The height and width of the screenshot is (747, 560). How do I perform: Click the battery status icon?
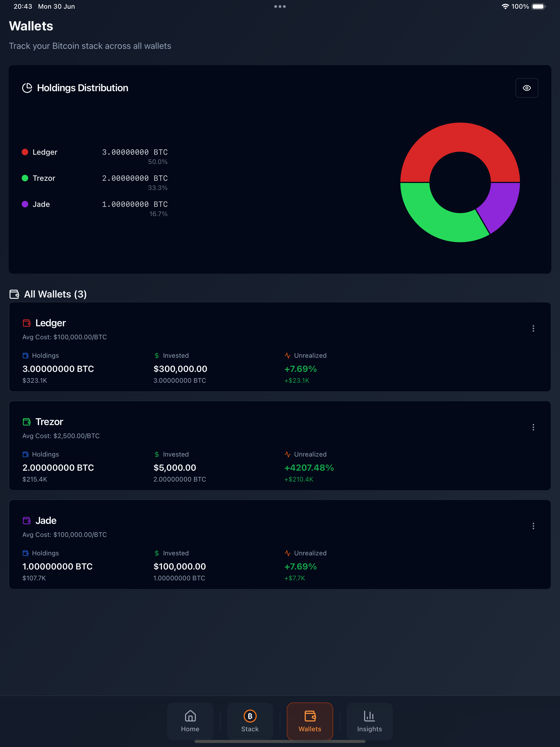[x=539, y=7]
